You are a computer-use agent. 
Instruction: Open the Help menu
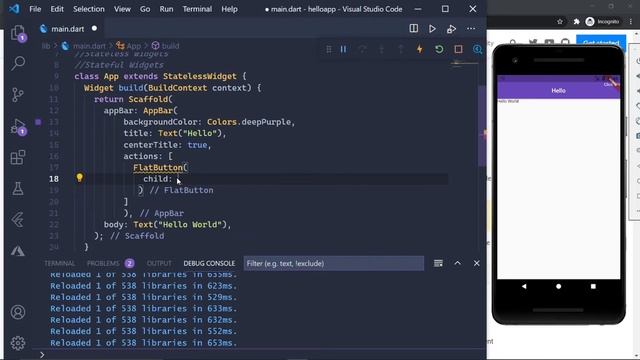[x=229, y=9]
